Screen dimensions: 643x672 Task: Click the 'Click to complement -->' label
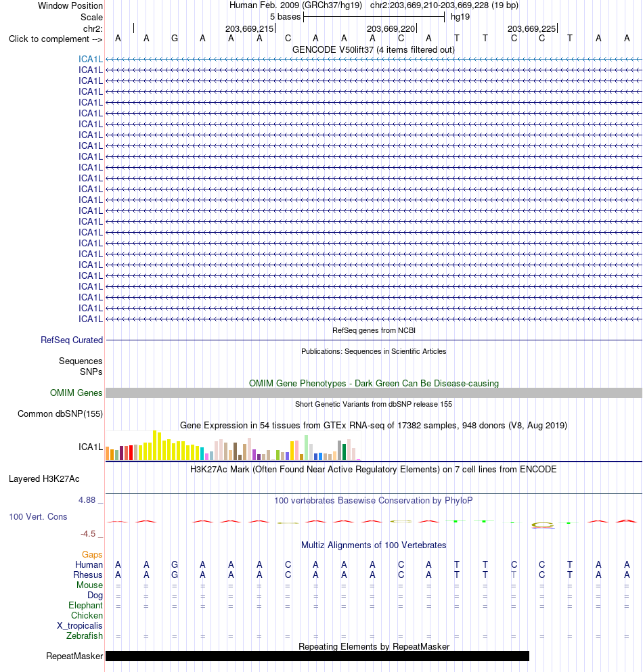pos(56,39)
